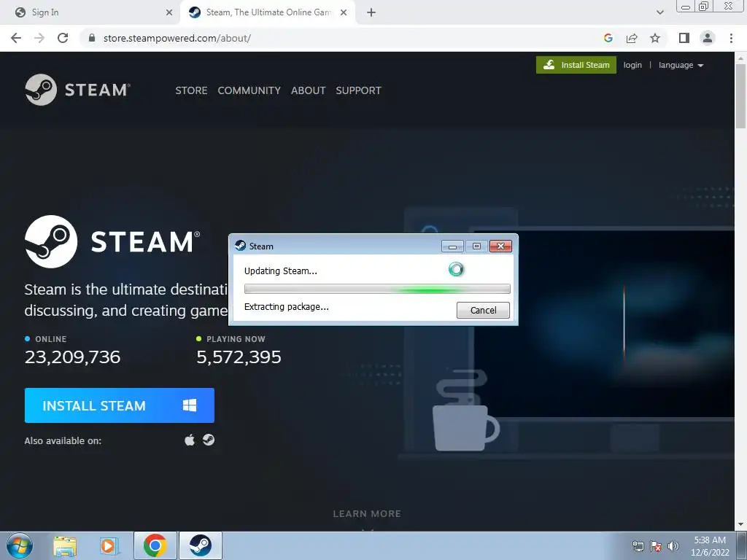This screenshot has width=747, height=560.
Task: Open the STORE menu item
Action: coord(191,90)
